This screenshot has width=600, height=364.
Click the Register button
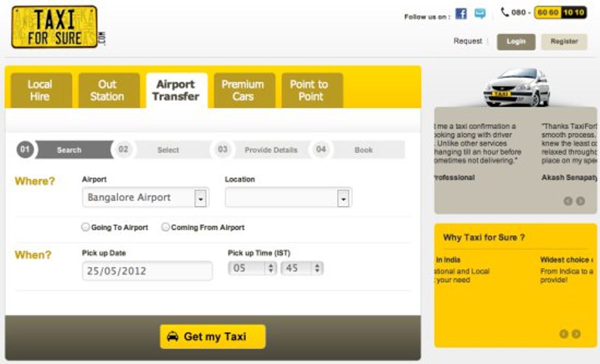pos(563,41)
